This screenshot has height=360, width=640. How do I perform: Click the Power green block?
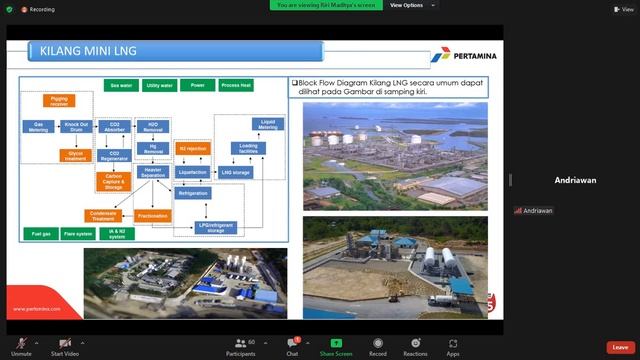(x=198, y=85)
